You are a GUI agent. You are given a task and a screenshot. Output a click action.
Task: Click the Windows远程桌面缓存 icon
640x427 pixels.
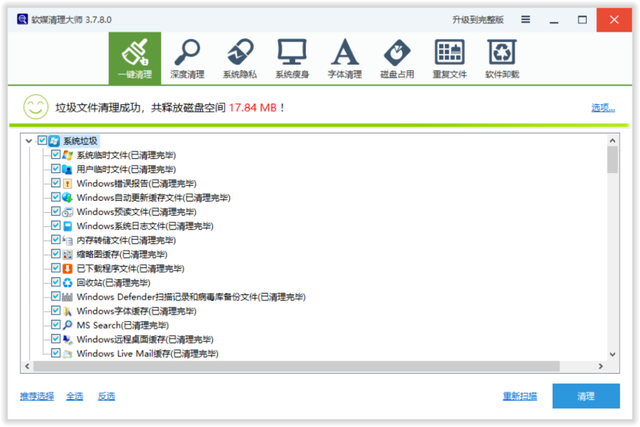click(x=67, y=339)
